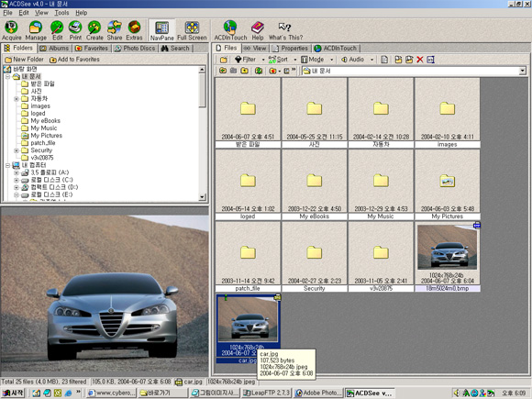
Task: Launch the Edit tool icon
Action: [57, 30]
